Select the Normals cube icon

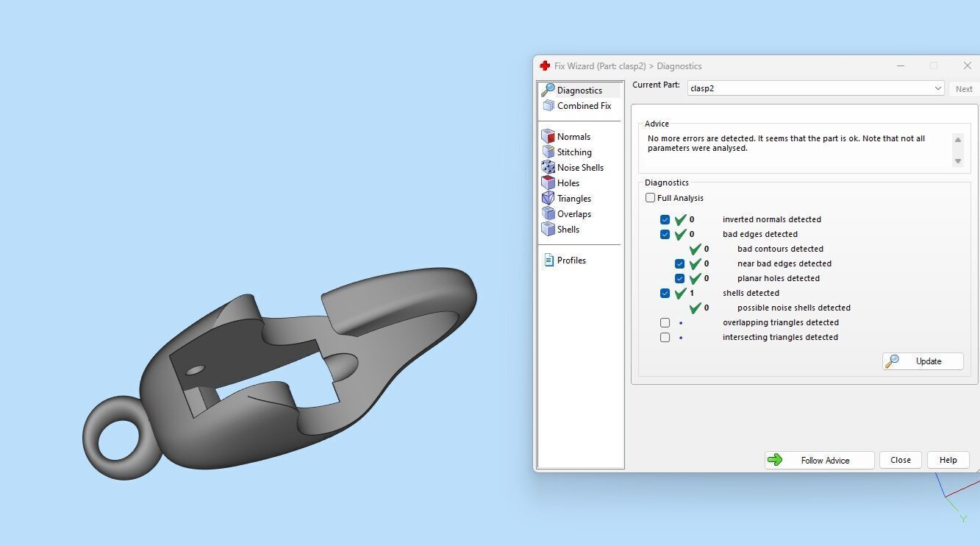tap(548, 137)
